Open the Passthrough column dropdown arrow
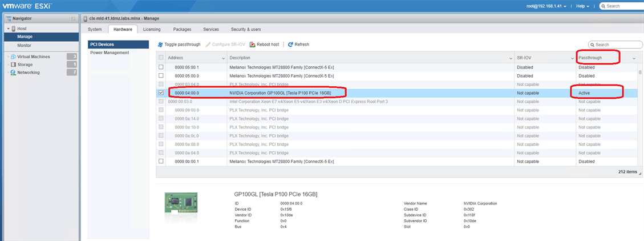 pyautogui.click(x=634, y=58)
